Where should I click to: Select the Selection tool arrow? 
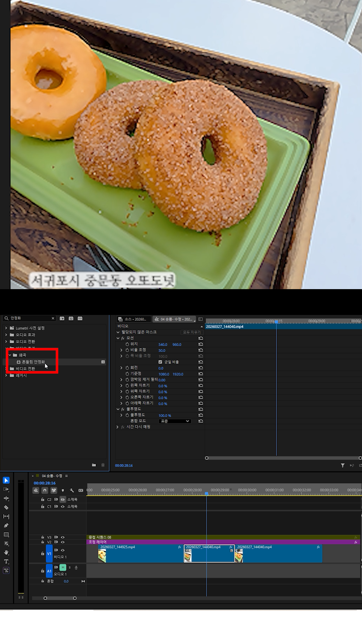pyautogui.click(x=6, y=480)
